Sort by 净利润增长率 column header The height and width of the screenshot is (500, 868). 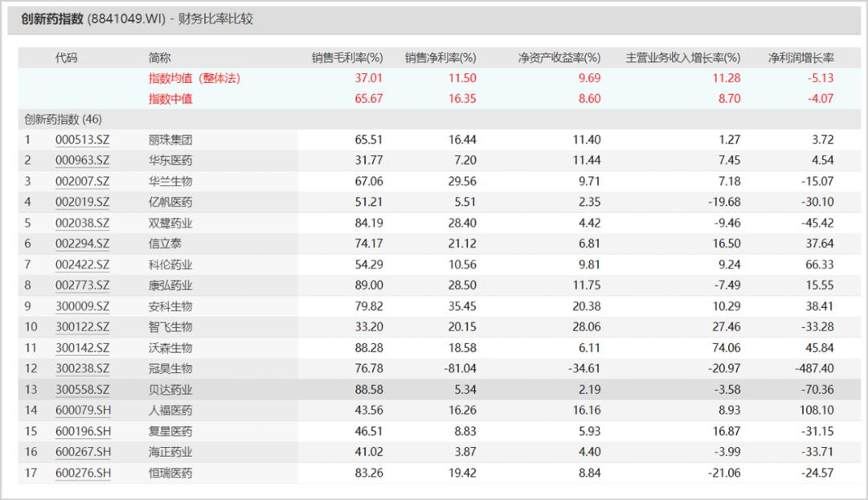(801, 58)
